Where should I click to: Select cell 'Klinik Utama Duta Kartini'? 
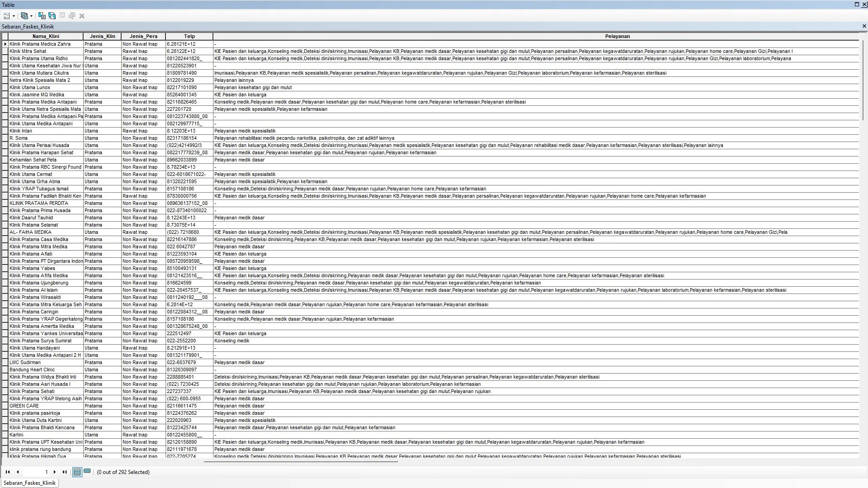46,420
